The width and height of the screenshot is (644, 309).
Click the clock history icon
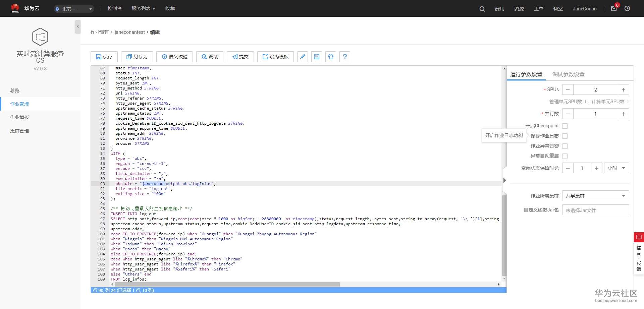pyautogui.click(x=627, y=8)
